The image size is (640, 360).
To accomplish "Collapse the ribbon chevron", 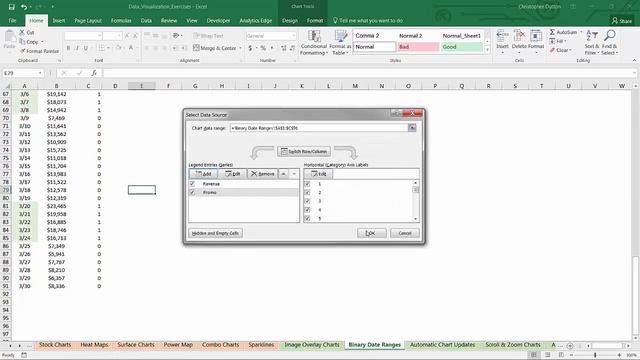I will click(634, 60).
